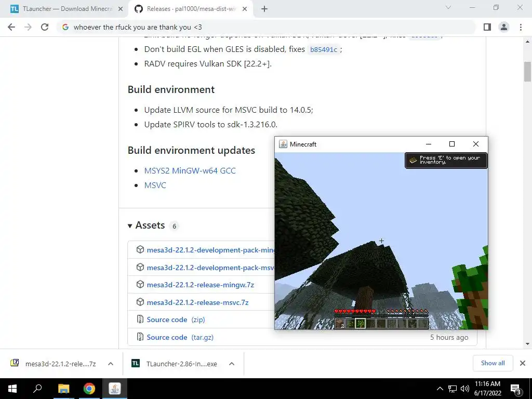Close the GitHub Releases tab

[245, 9]
